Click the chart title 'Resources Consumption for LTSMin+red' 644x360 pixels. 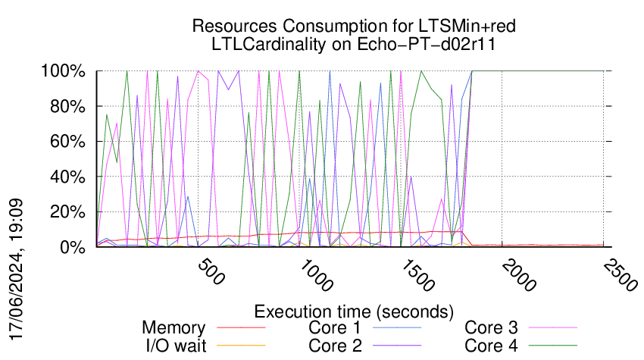click(x=354, y=26)
